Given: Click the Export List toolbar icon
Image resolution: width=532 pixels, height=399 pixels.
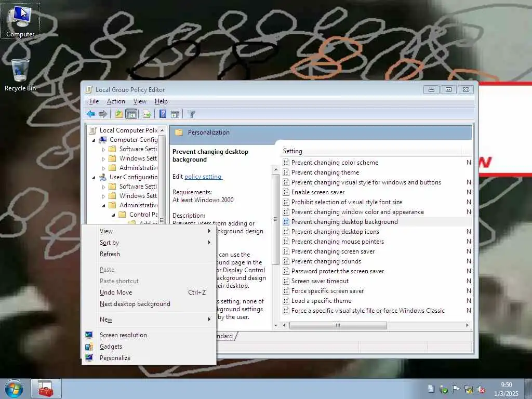Looking at the screenshot, I should tap(147, 114).
